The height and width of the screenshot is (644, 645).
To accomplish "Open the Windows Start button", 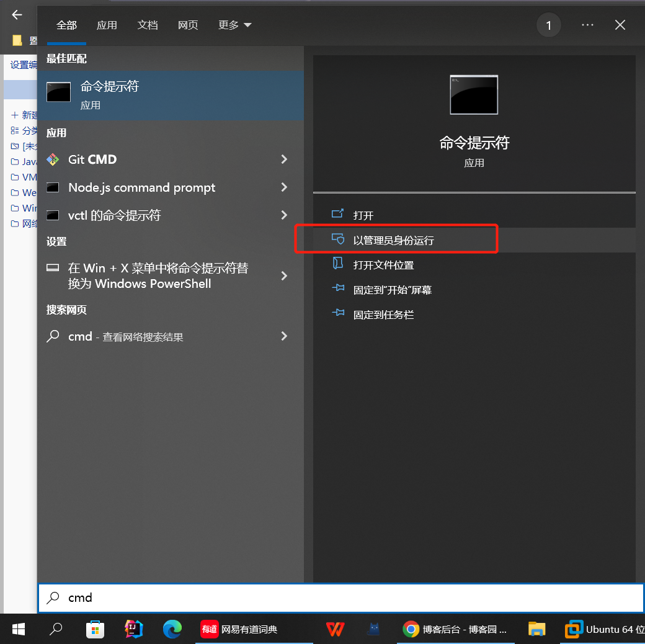I will click(x=19, y=629).
